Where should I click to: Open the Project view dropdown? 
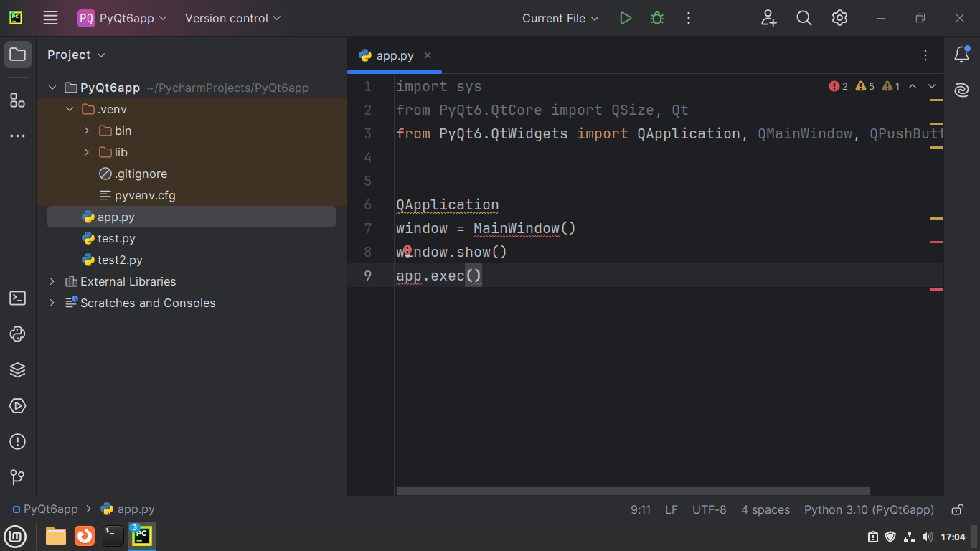tap(76, 55)
